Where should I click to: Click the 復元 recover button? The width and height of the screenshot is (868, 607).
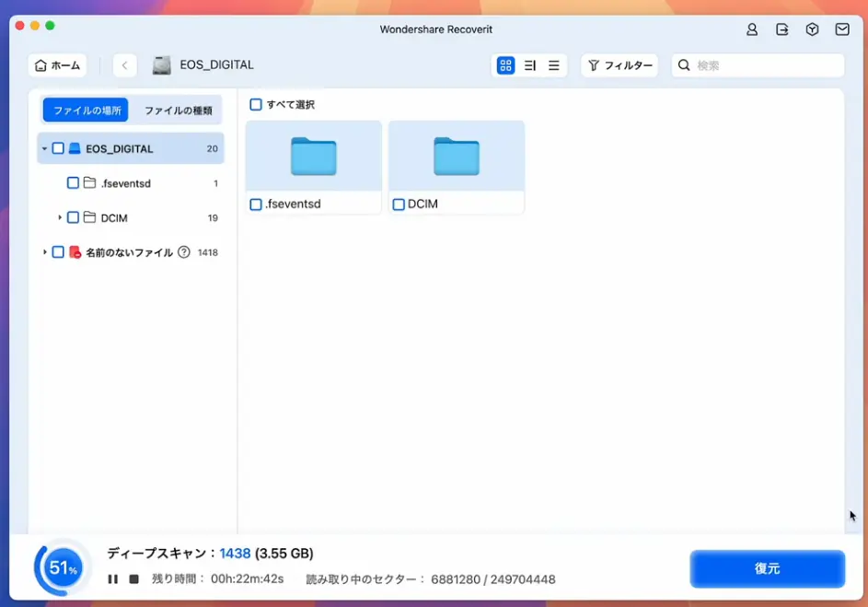coord(768,568)
